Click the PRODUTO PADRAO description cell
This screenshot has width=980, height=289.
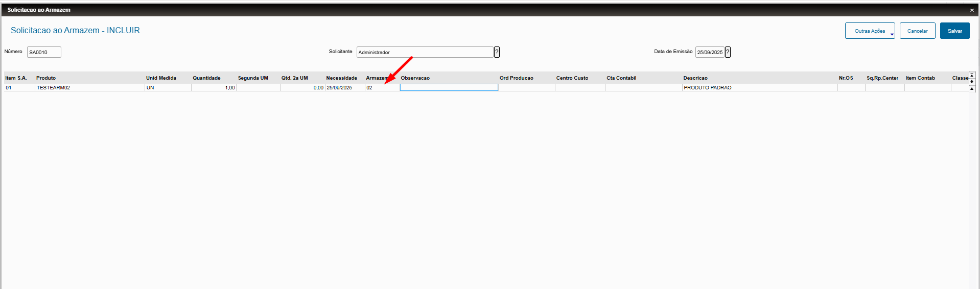coord(760,88)
